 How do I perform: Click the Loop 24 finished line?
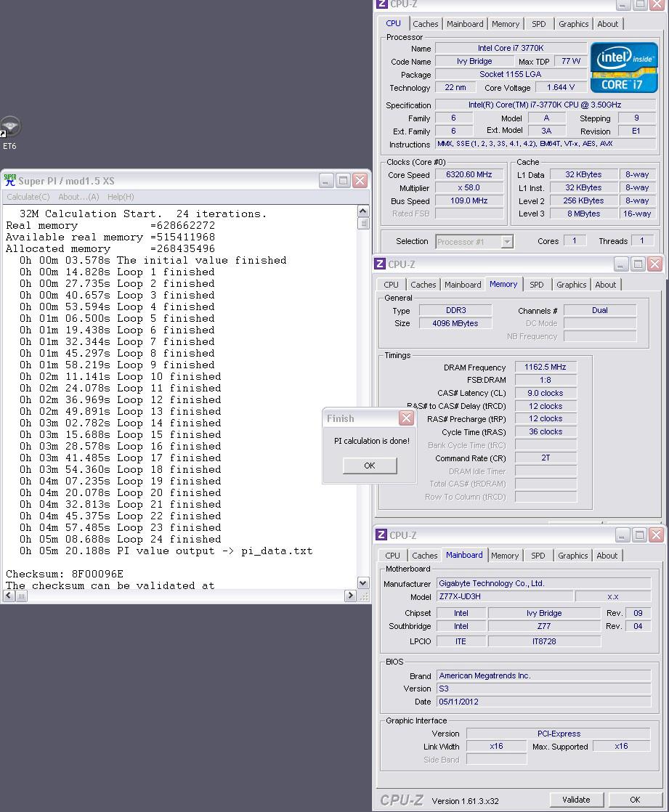tap(120, 539)
